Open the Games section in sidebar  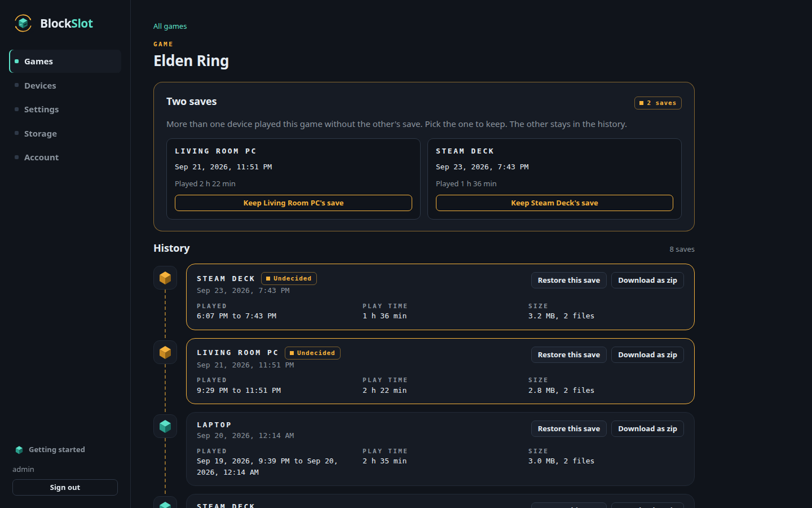65,62
